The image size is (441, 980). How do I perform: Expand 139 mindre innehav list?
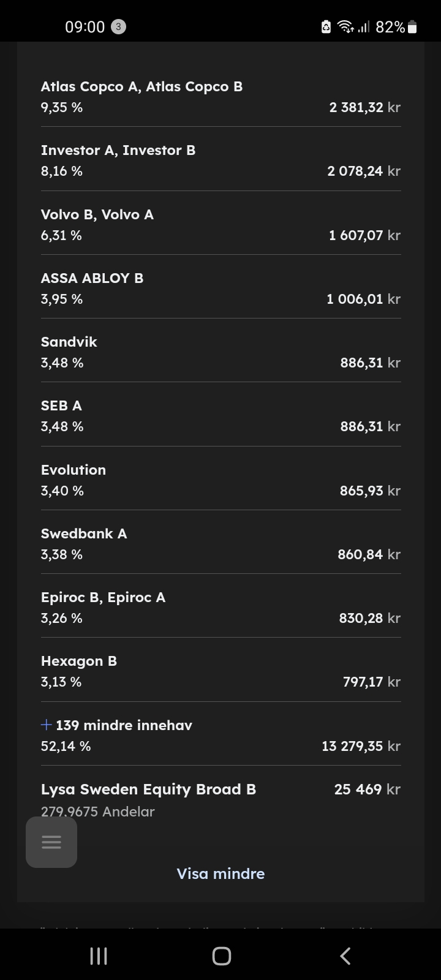124,725
